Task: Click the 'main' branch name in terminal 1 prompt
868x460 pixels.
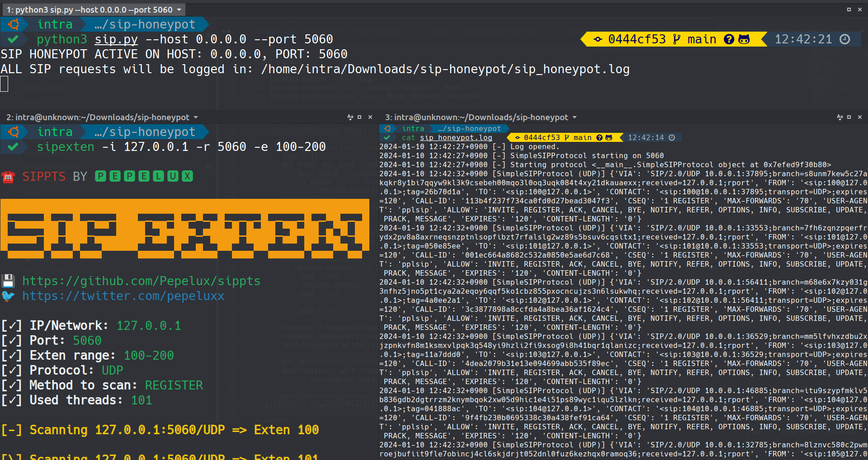Action: click(702, 39)
